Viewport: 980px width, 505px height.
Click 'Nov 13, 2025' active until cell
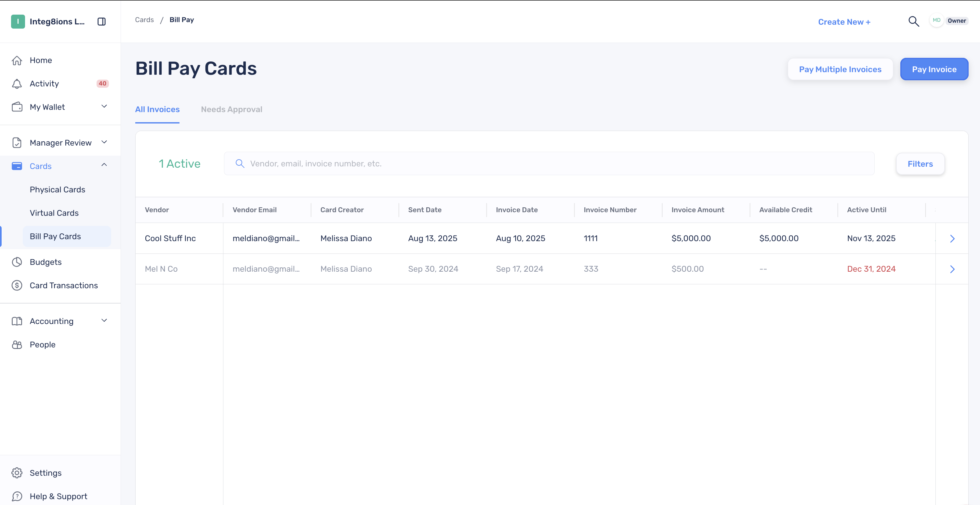pyautogui.click(x=871, y=239)
